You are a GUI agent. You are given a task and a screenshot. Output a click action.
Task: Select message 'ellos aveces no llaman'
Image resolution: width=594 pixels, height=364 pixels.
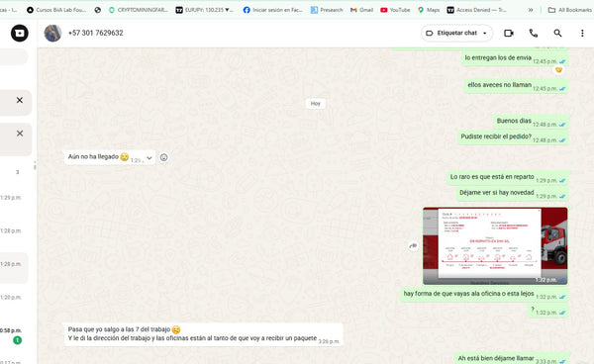coord(517,86)
